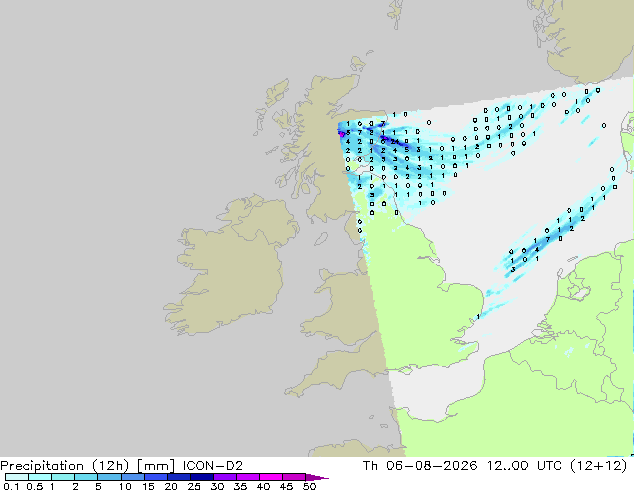This screenshot has height=490, width=634.
Task: Click the '[mm]' unit label
Action: click(x=156, y=466)
